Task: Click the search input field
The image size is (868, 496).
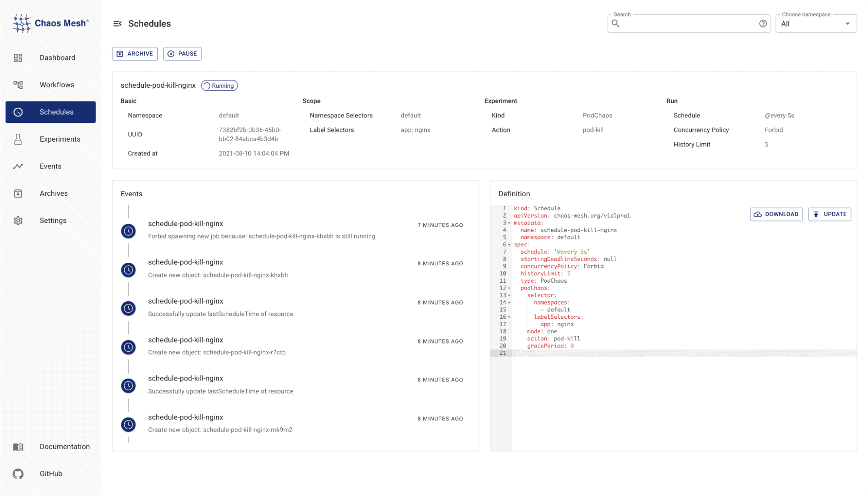Action: pos(689,23)
